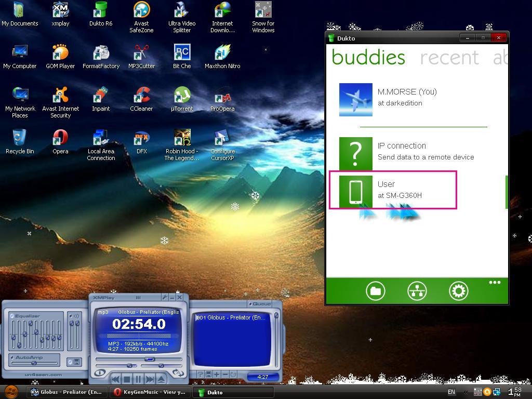Select the xmplay desktop icon

coord(60,15)
